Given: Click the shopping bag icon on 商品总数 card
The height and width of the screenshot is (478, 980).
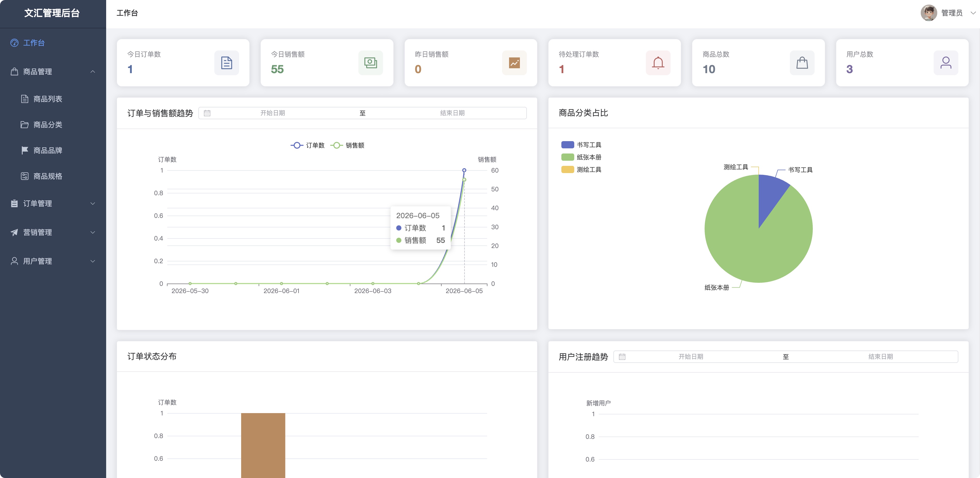Looking at the screenshot, I should 802,63.
